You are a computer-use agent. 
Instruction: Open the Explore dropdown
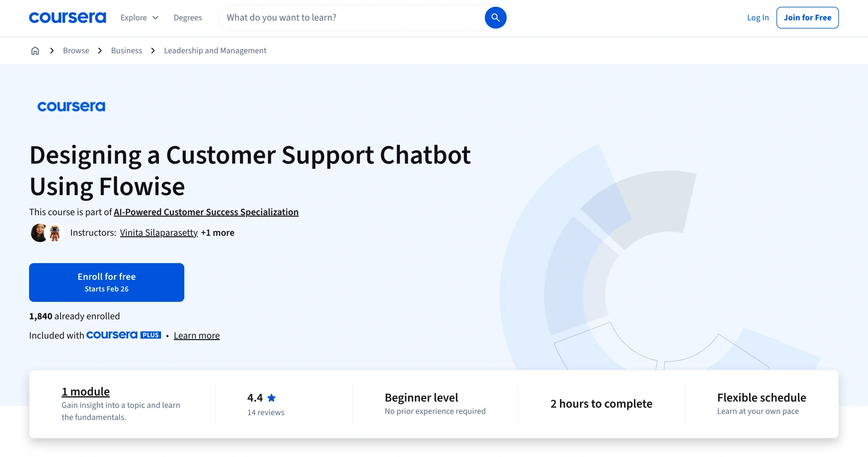click(x=139, y=17)
